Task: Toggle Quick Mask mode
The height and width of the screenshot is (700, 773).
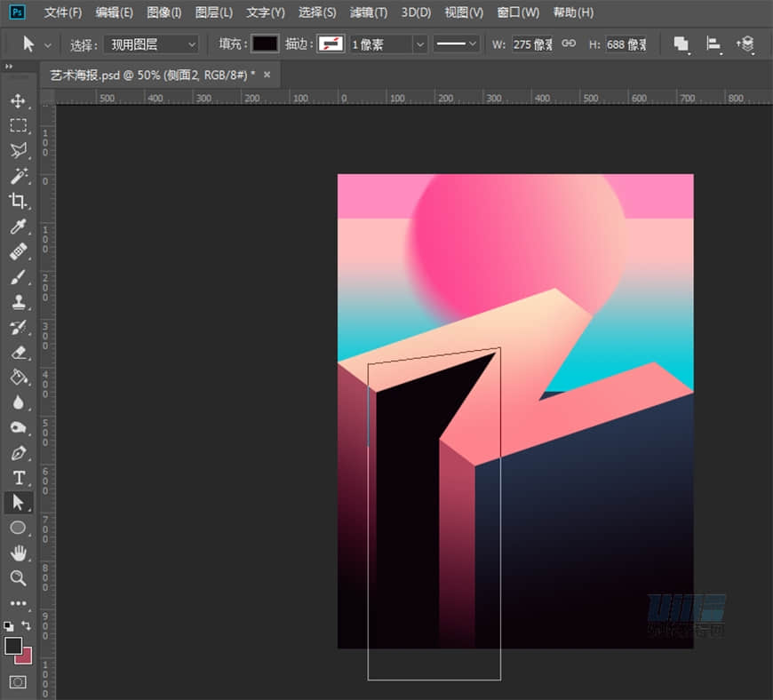Action: coord(18,681)
